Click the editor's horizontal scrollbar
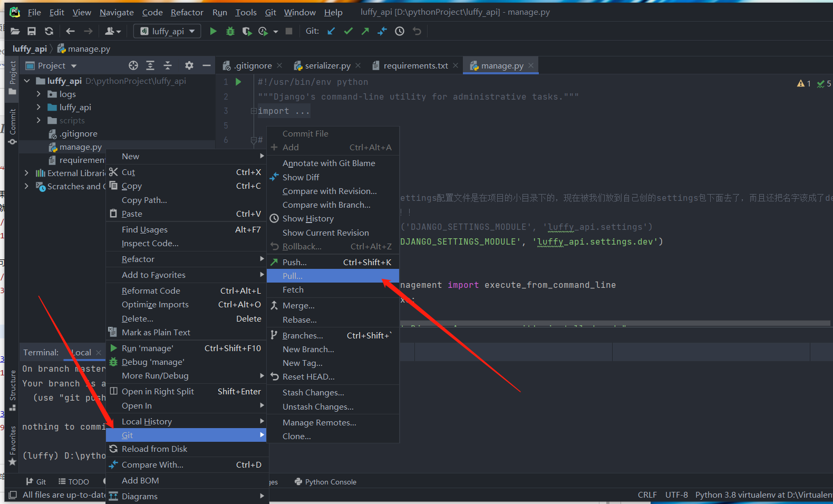Image resolution: width=833 pixels, height=504 pixels. (x=615, y=323)
